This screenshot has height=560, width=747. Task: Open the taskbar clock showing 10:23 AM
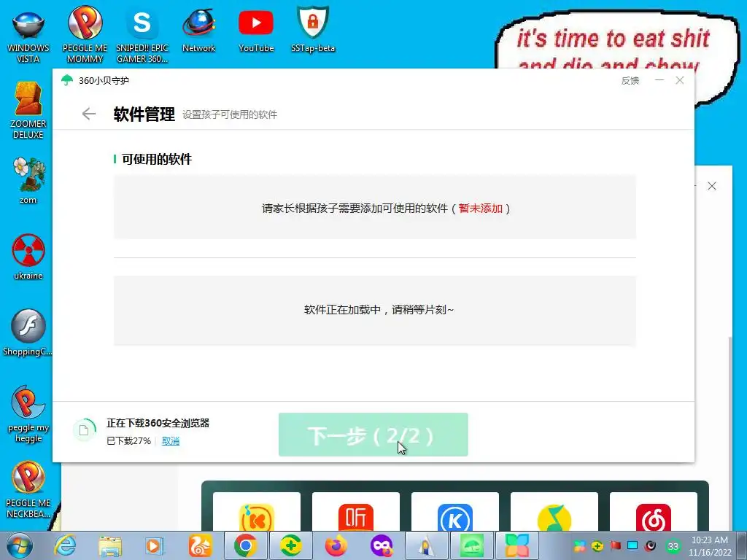709,546
